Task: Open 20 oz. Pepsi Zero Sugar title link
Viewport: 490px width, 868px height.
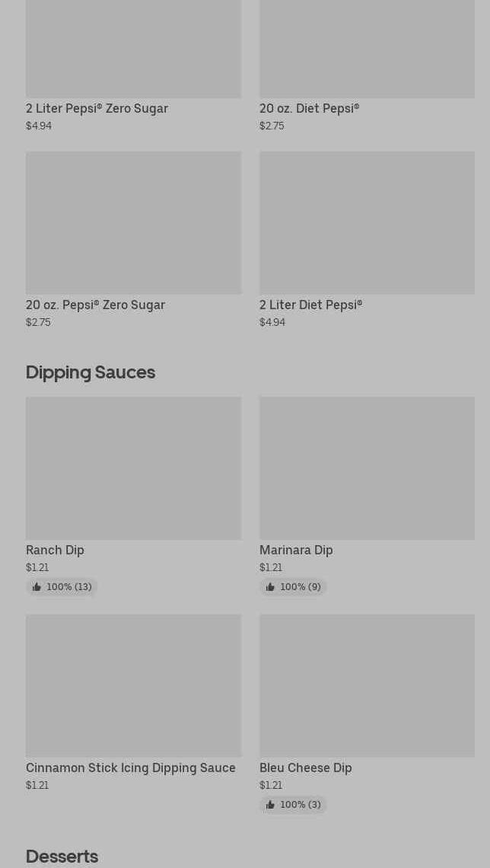Action: pyautogui.click(x=95, y=305)
